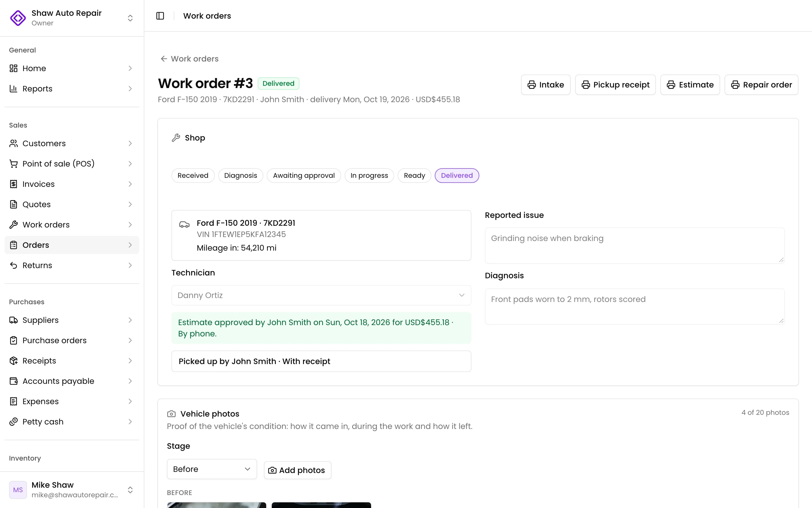
Task: Set status to Ready
Action: [x=414, y=175]
